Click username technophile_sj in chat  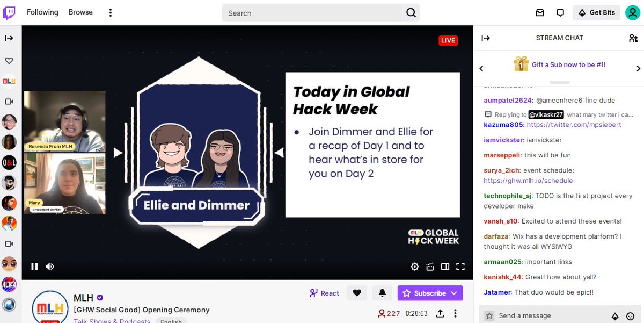509,196
